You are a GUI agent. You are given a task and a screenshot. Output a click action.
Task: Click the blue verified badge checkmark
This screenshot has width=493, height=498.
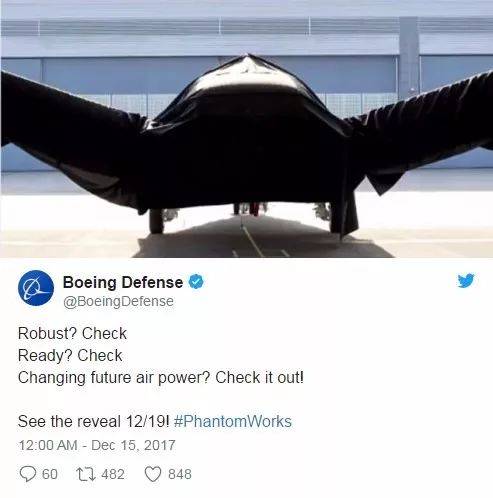click(196, 282)
